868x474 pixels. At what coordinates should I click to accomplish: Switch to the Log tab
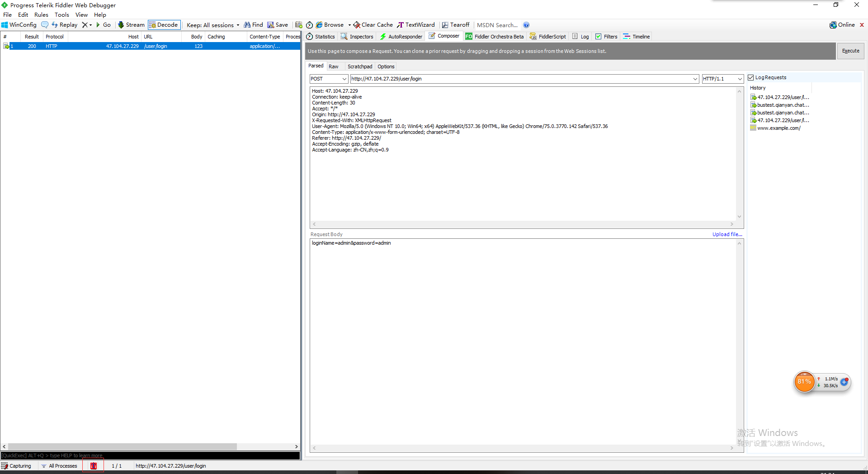580,37
